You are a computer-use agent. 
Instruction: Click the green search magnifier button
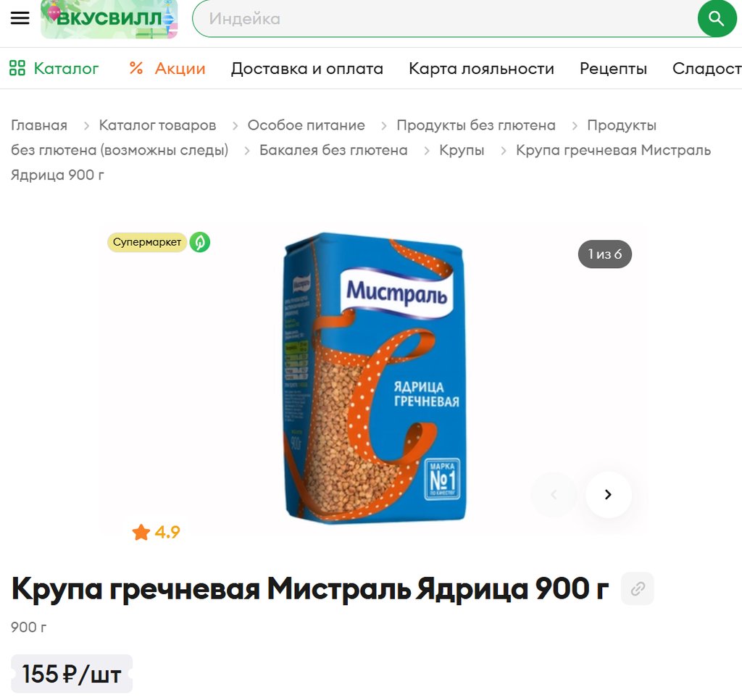pyautogui.click(x=717, y=18)
